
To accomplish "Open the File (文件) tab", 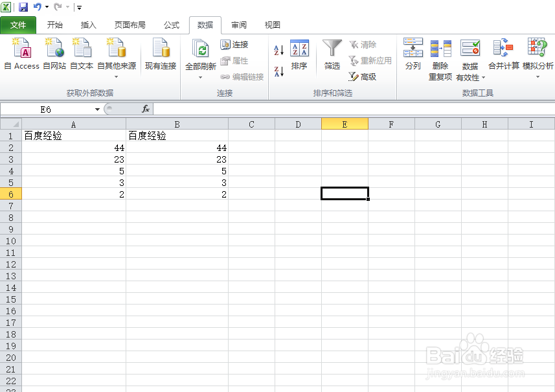I will [18, 25].
